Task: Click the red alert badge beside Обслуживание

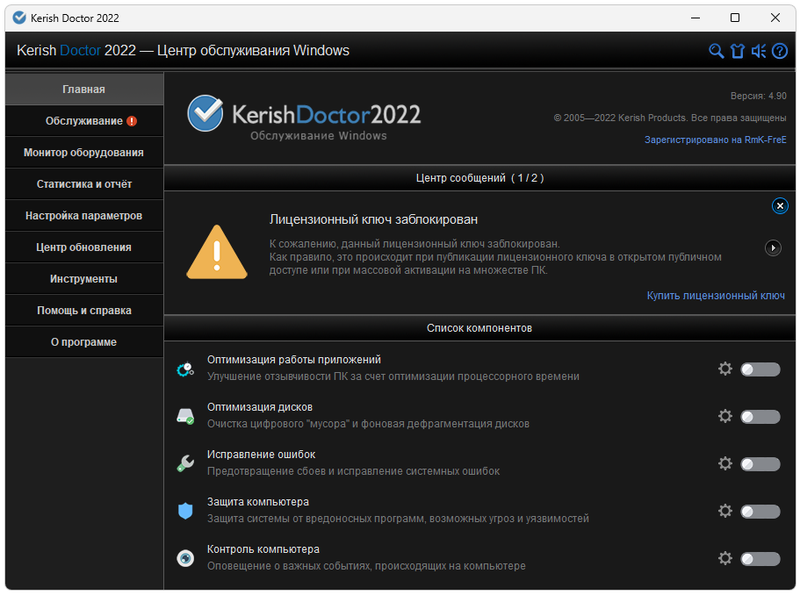Action: point(132,121)
